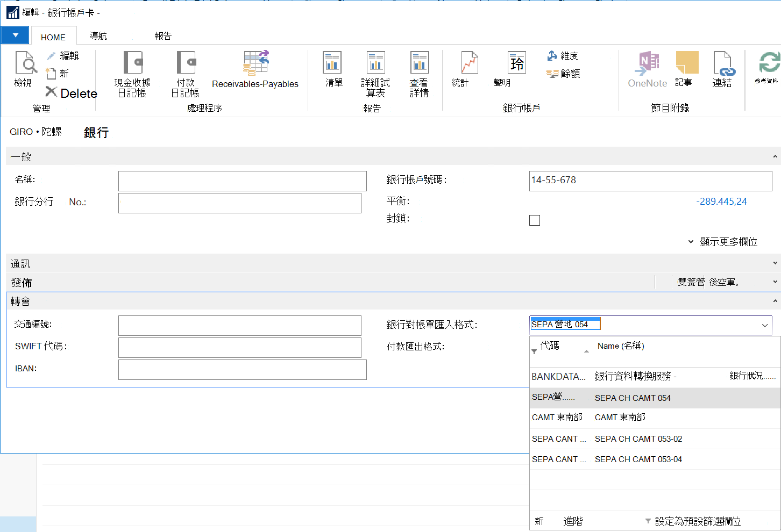
Task: Collapse the 一般 (General) section
Action: coord(775,156)
